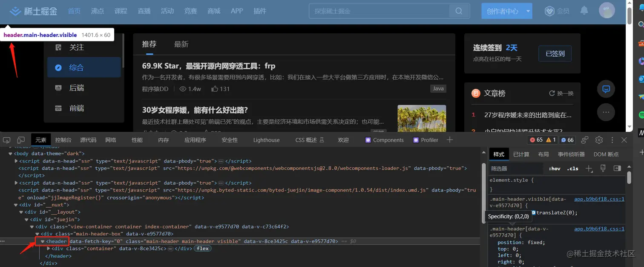This screenshot has height=267, width=644.
Task: Switch to the 源代码 sources tab
Action: tap(88, 140)
